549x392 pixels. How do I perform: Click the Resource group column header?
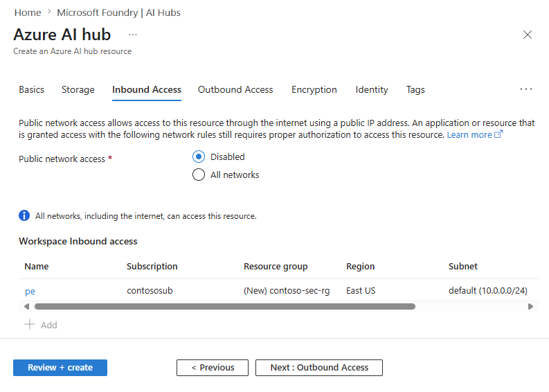pos(276,266)
